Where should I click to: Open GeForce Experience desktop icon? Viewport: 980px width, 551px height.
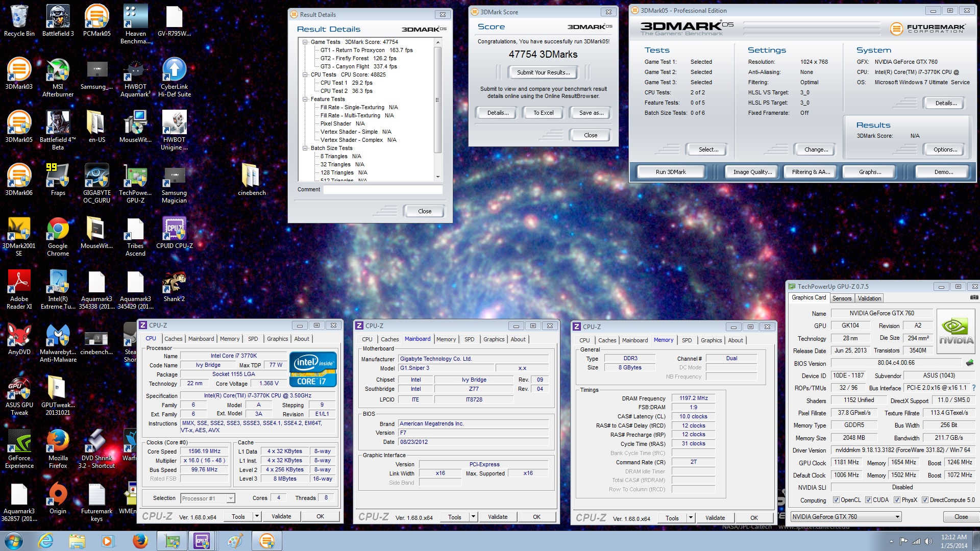19,448
